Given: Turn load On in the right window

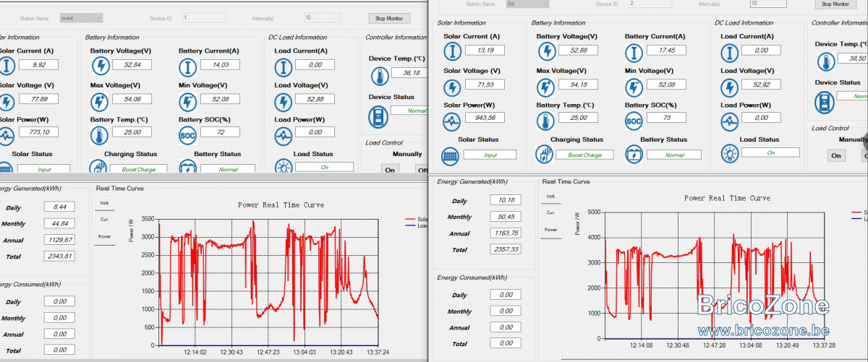Looking at the screenshot, I should 836,155.
